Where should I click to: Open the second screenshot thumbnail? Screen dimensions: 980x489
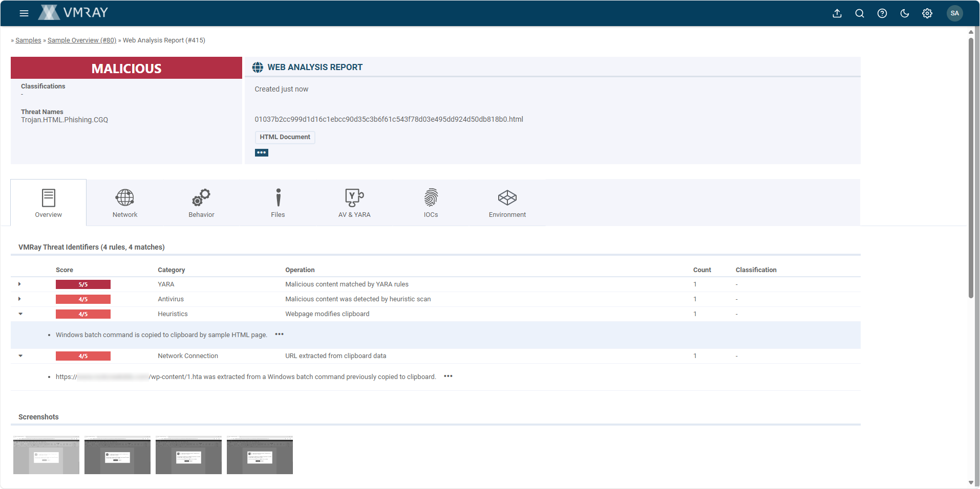pos(117,455)
